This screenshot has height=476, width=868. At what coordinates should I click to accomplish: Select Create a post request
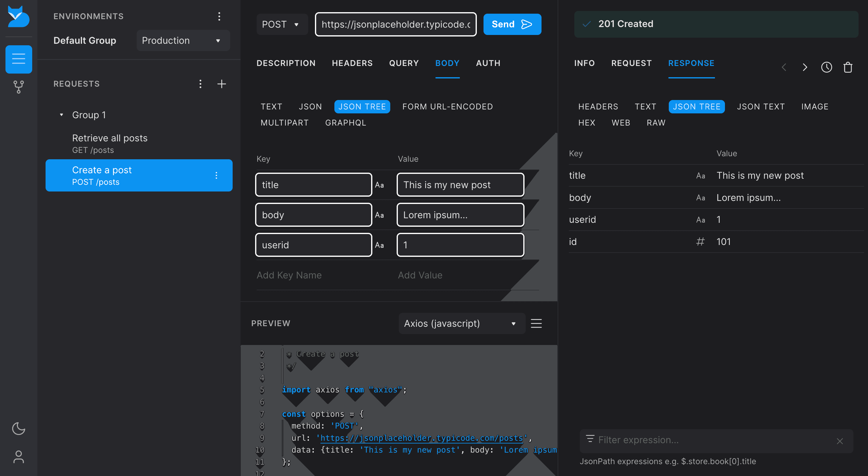click(139, 175)
